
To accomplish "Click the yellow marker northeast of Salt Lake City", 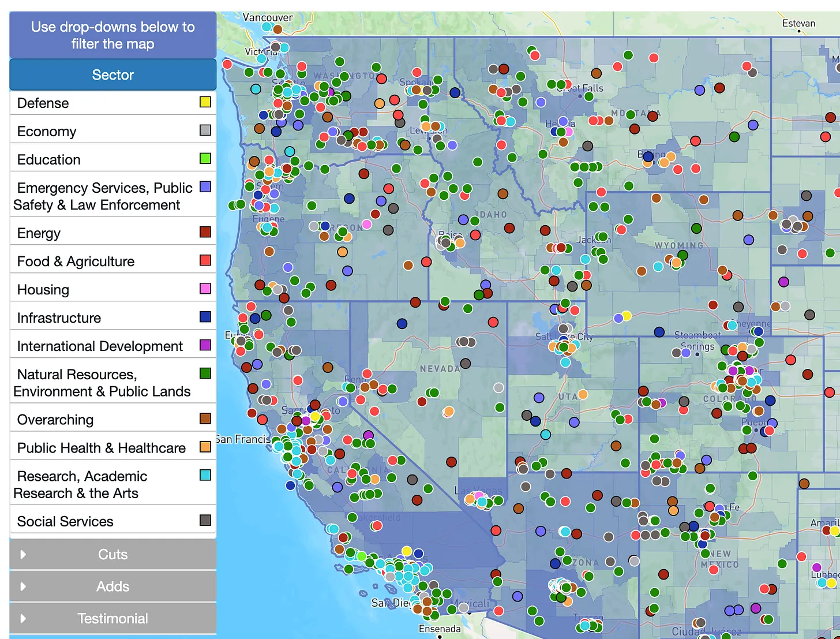I will 627,316.
